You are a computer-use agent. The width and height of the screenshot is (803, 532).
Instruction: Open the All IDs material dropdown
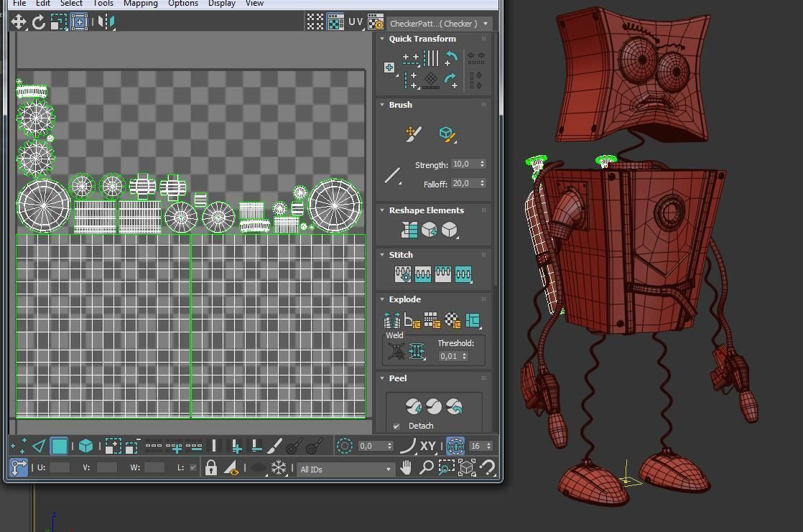tap(345, 470)
